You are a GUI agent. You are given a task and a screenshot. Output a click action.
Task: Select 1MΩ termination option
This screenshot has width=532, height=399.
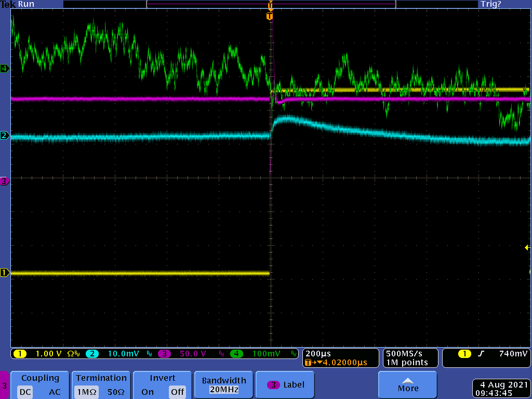[86, 392]
